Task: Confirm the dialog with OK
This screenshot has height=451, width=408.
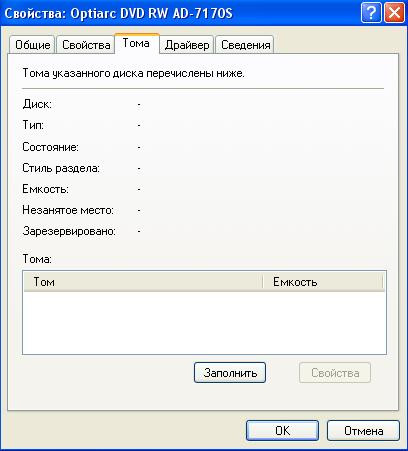Action: (282, 431)
